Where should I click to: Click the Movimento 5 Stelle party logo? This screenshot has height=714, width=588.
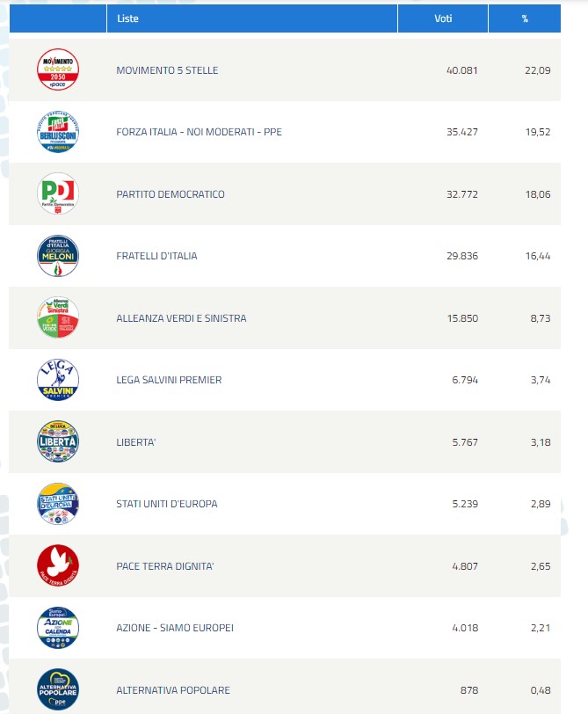[58, 69]
